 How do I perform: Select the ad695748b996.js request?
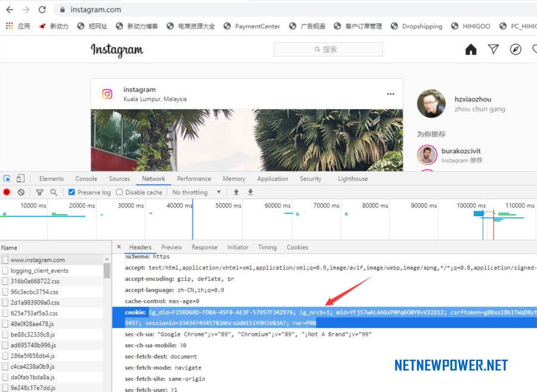51,345
